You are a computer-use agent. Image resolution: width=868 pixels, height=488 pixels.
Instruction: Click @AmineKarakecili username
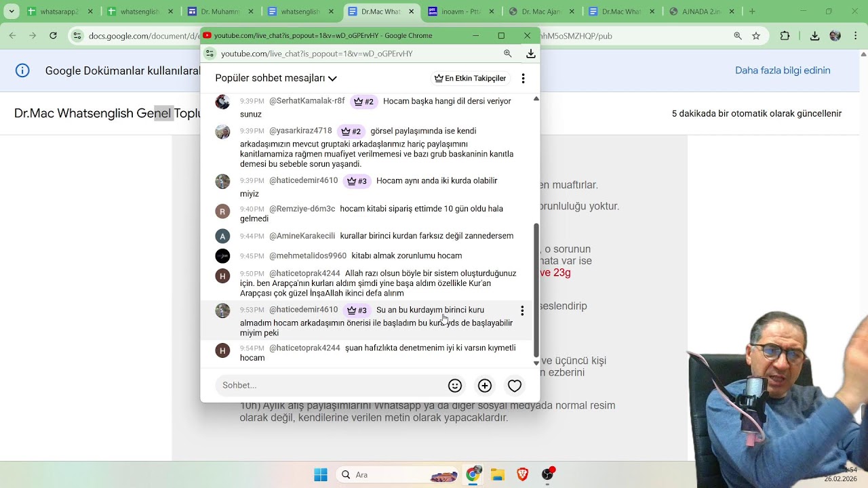(x=302, y=236)
